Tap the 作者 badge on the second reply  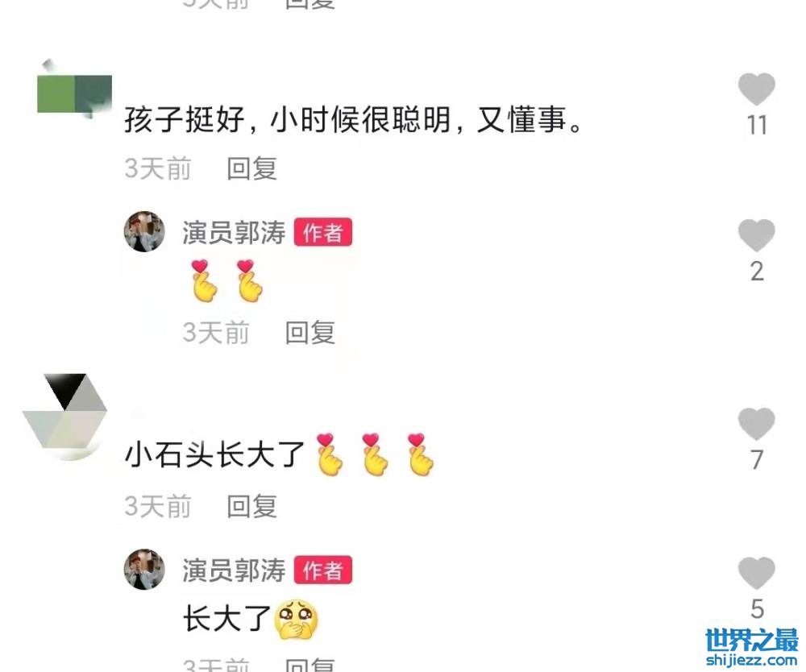tap(323, 570)
